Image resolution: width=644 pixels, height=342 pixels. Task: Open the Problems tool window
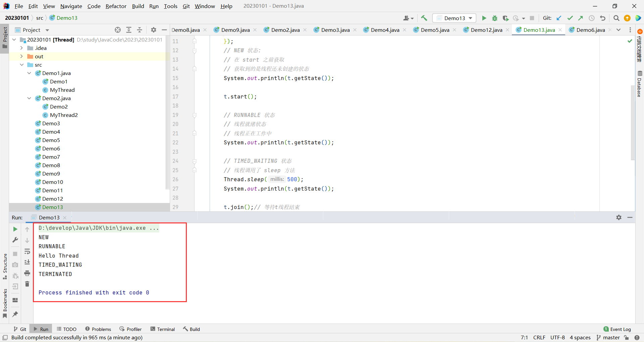click(98, 329)
